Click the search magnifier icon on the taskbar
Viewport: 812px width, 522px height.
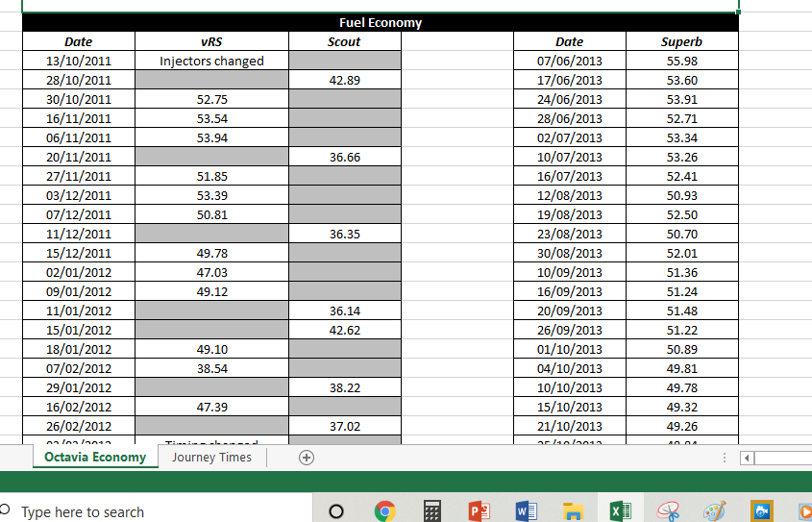[5, 509]
